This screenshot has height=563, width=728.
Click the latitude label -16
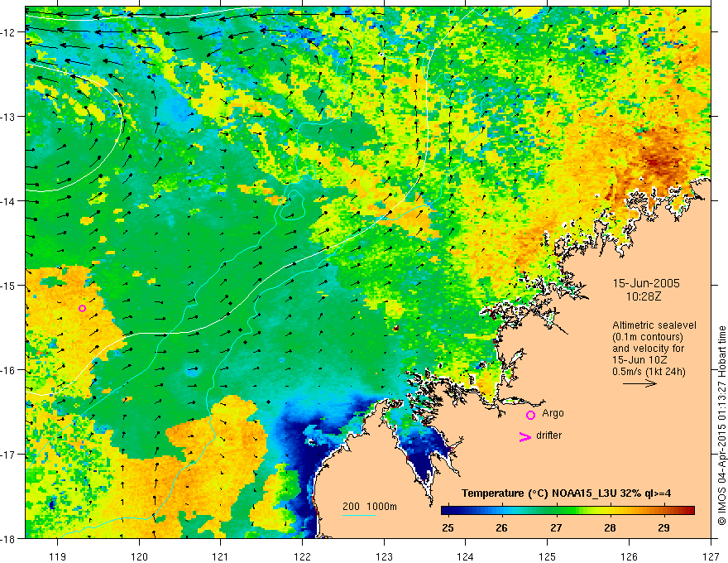point(9,370)
